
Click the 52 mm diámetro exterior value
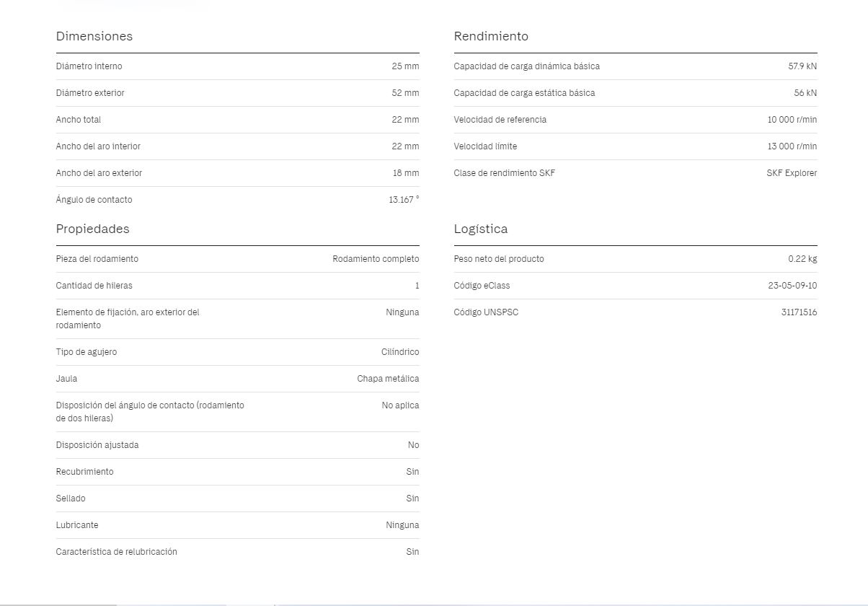(x=405, y=93)
